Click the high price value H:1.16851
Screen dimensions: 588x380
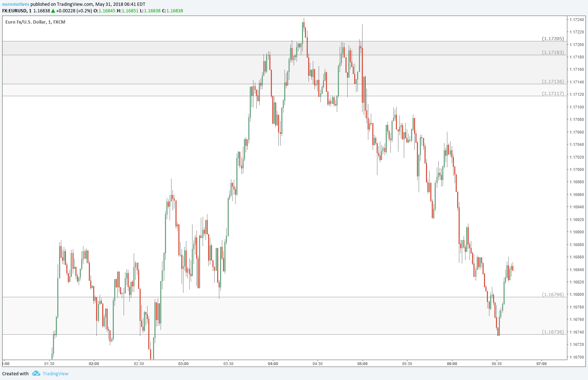(x=128, y=11)
